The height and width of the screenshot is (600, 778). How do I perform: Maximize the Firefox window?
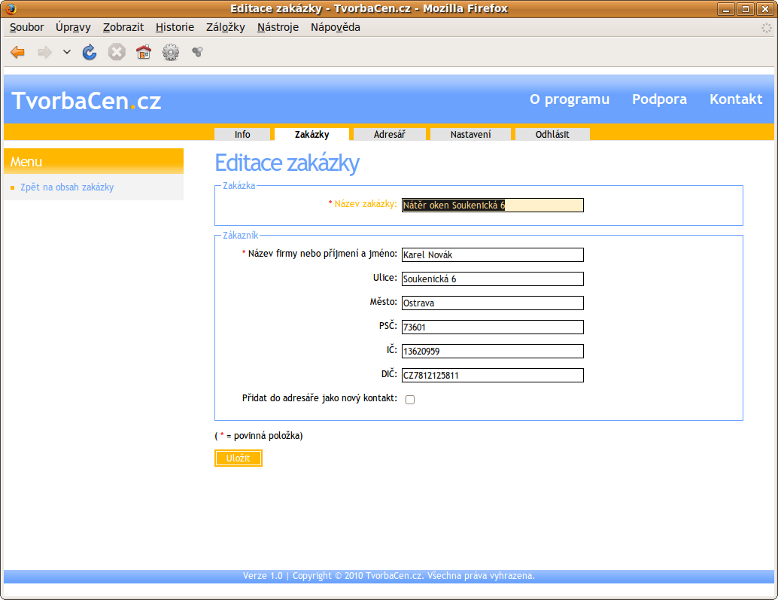(x=745, y=8)
